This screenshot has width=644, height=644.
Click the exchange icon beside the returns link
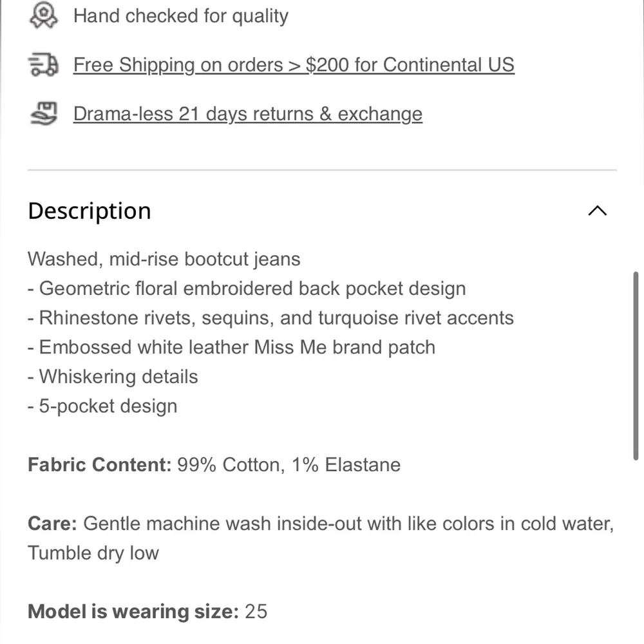coord(43,113)
